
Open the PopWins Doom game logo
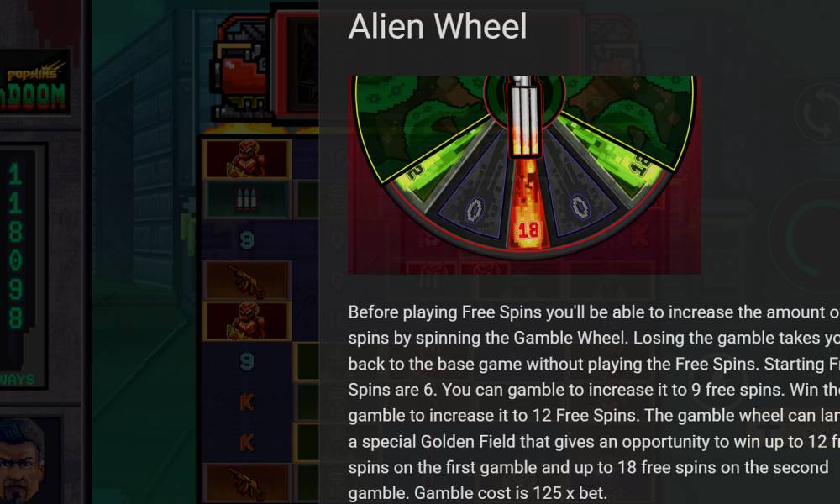click(x=34, y=82)
